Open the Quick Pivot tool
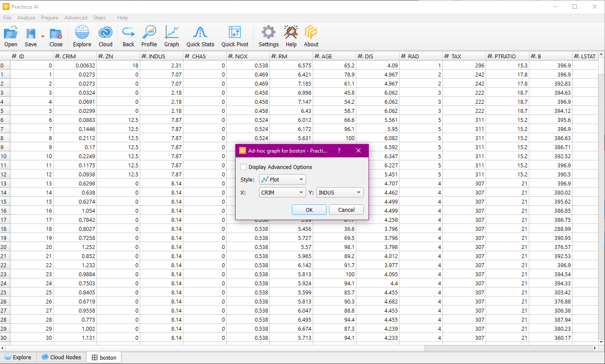 (x=235, y=36)
